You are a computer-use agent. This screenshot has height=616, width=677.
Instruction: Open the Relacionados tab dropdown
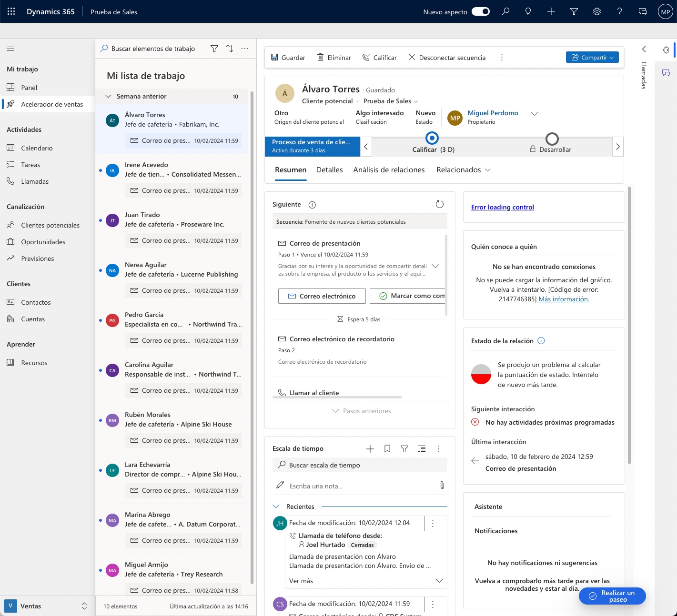coord(463,170)
